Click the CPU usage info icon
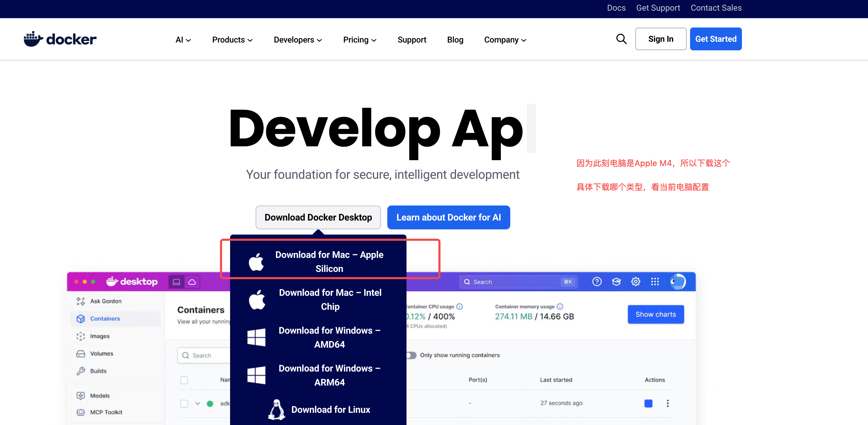Screen dimensions: 868x425 pyautogui.click(x=459, y=306)
